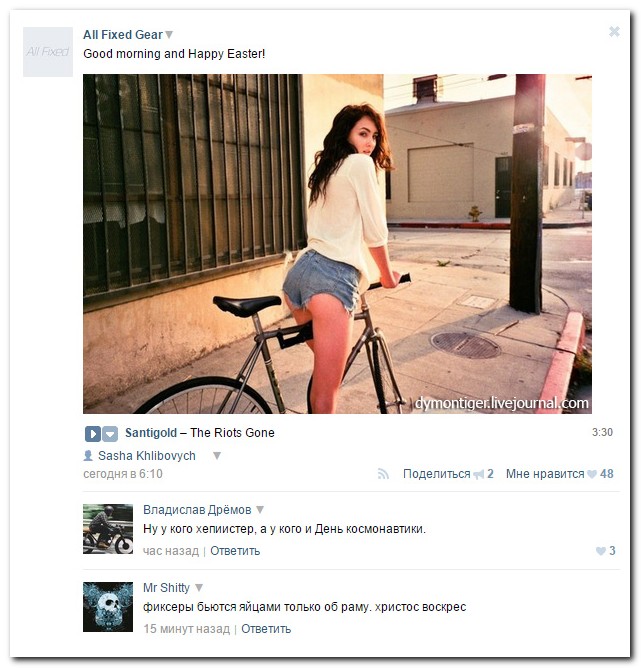Screen dimensions: 641x668
Task: Close the post with the X icon
Action: (x=614, y=32)
